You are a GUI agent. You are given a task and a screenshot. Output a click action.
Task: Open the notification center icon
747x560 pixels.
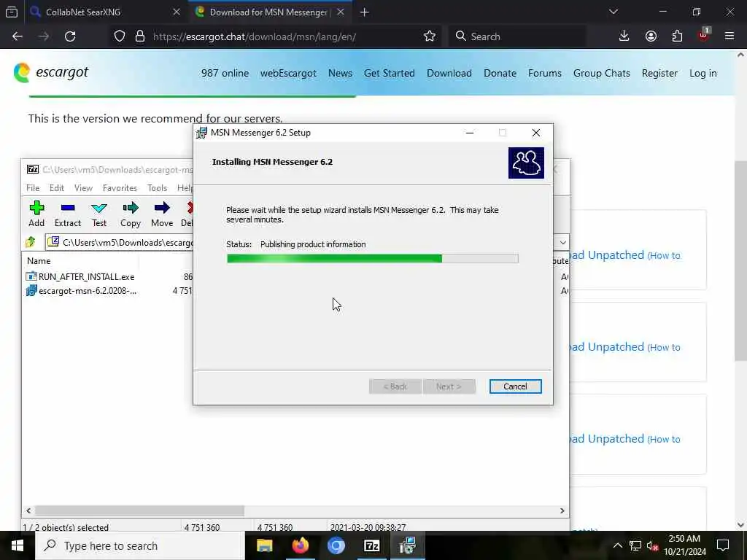click(723, 545)
